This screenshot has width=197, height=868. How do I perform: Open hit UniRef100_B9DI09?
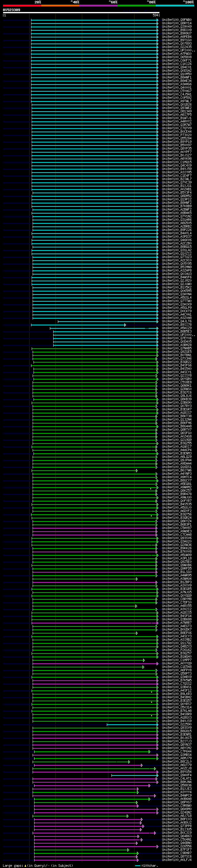click(x=177, y=30)
